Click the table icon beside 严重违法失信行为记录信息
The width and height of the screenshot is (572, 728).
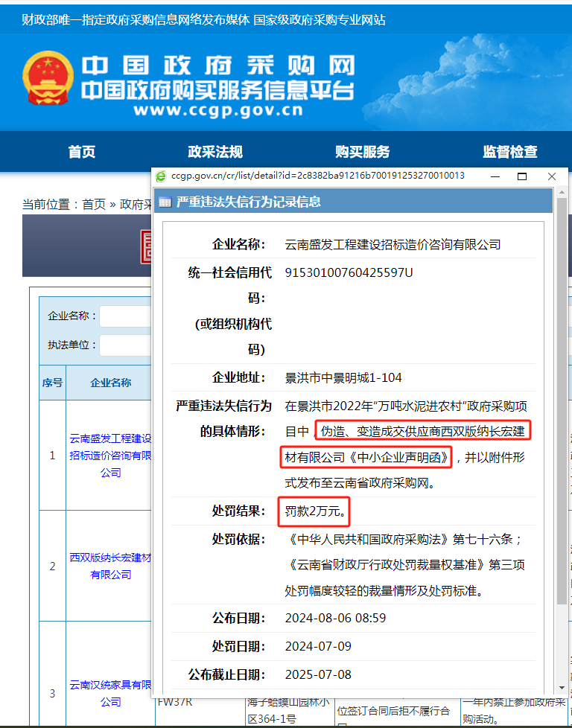(x=165, y=202)
